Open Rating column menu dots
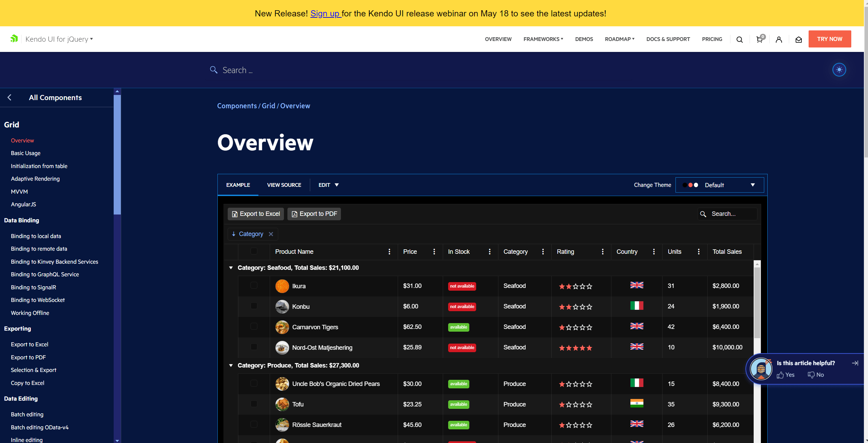 coord(602,252)
